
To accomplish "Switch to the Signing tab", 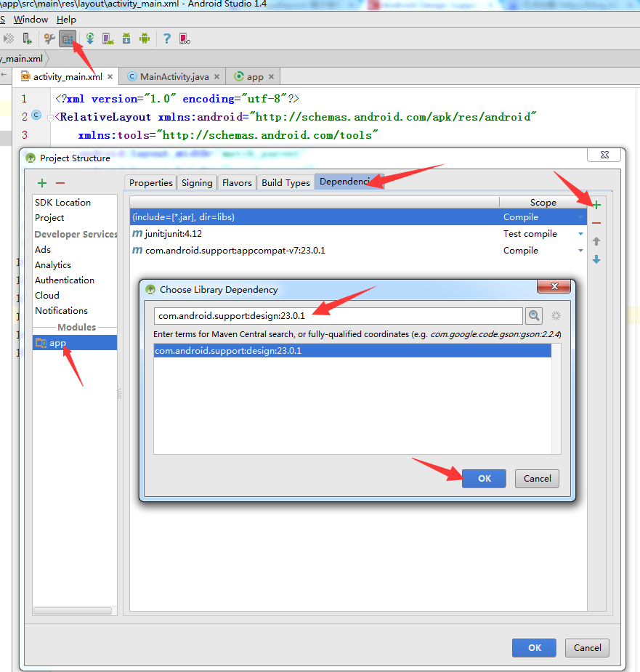I will pos(197,182).
